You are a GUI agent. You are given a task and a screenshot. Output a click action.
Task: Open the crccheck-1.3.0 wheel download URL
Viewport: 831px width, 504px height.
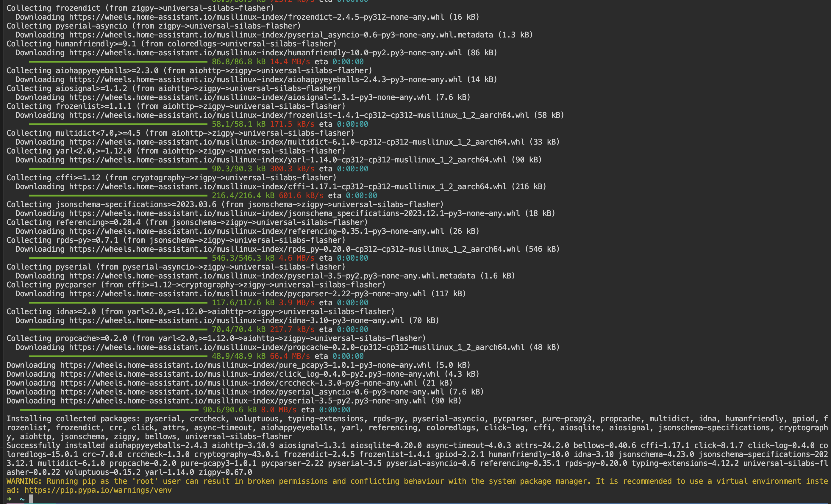[x=238, y=383]
